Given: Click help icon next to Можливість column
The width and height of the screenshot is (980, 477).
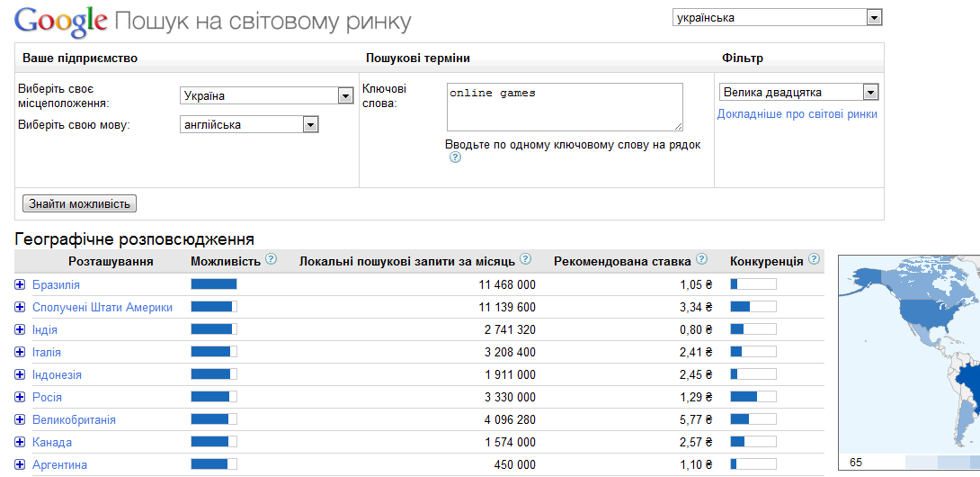Looking at the screenshot, I should (x=271, y=260).
